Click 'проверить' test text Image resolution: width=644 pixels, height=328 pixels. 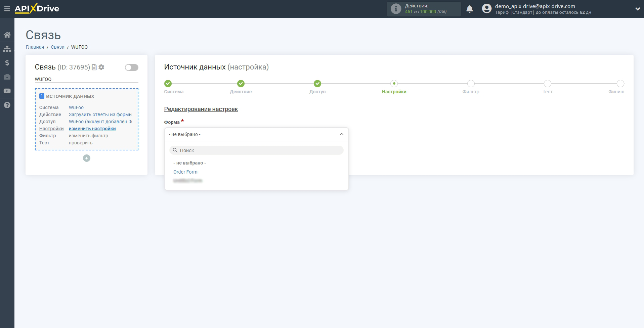pyautogui.click(x=81, y=143)
